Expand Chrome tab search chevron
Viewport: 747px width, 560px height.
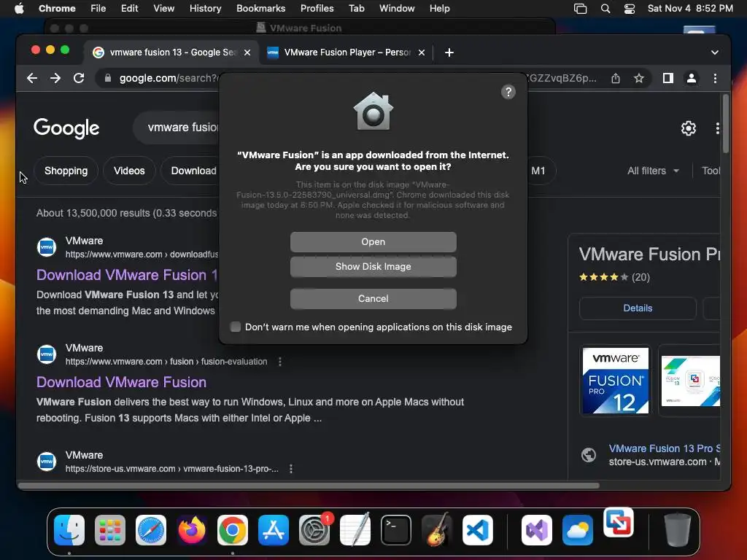[715, 52]
